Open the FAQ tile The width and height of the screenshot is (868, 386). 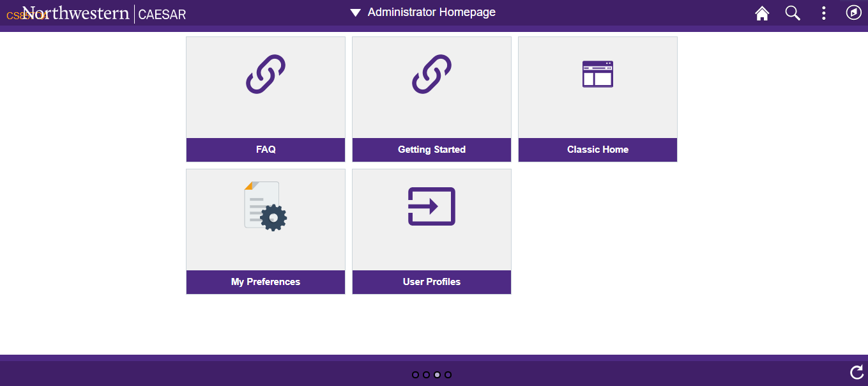pyautogui.click(x=265, y=99)
